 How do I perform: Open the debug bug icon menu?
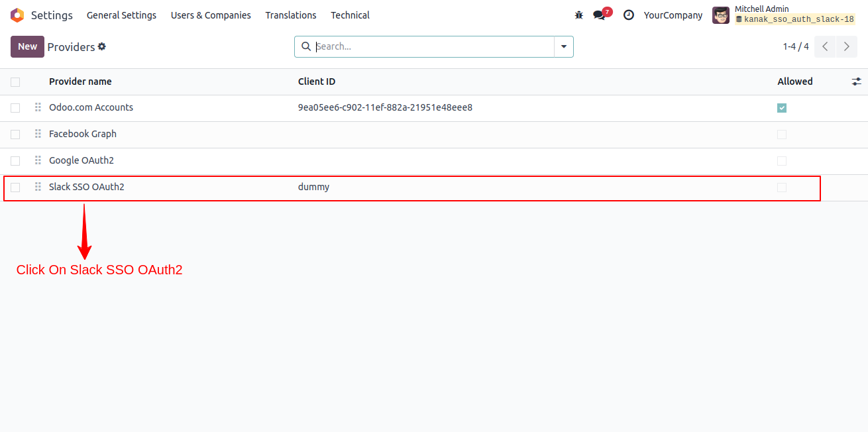[579, 15]
